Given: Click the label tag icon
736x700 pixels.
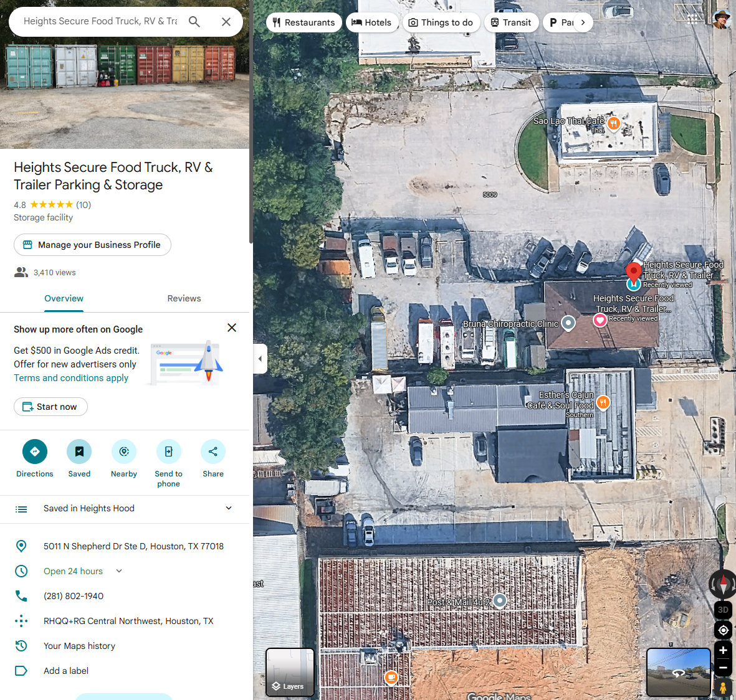Looking at the screenshot, I should (21, 671).
